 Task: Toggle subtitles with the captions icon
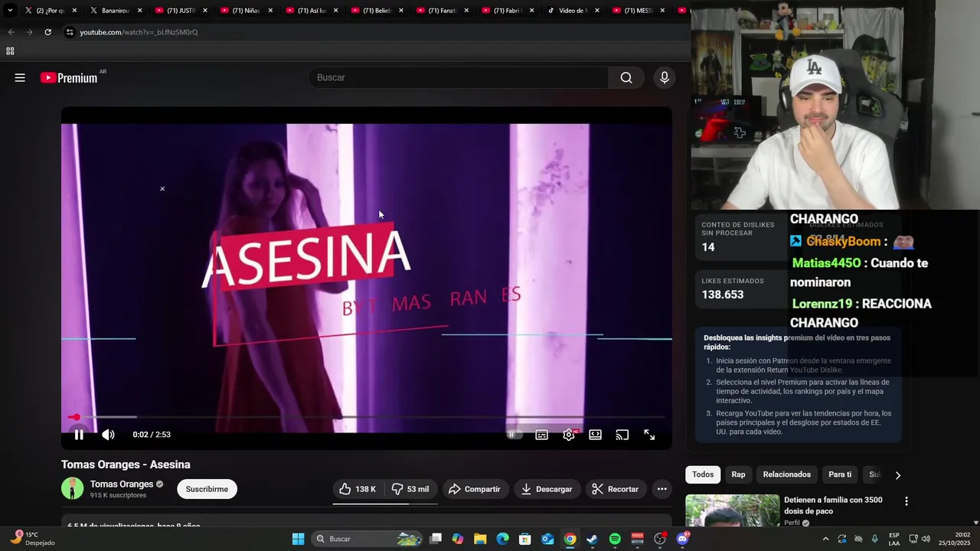click(541, 435)
